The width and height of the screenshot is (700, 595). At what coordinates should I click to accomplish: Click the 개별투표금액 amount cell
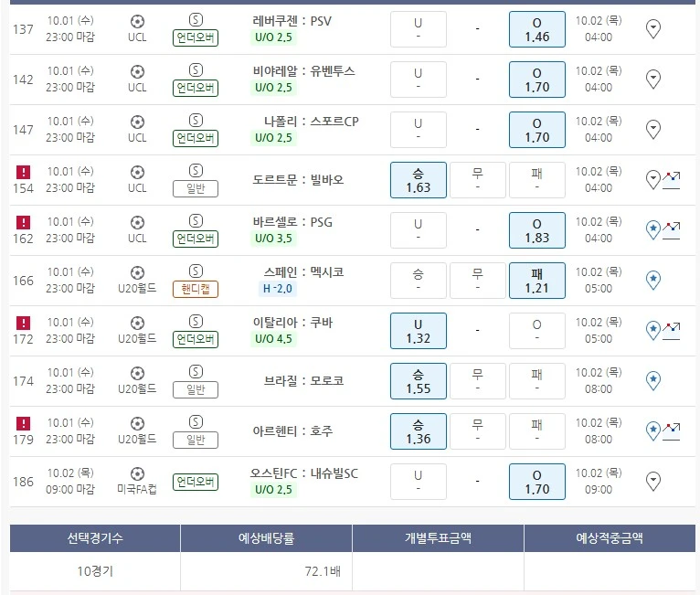[438, 572]
